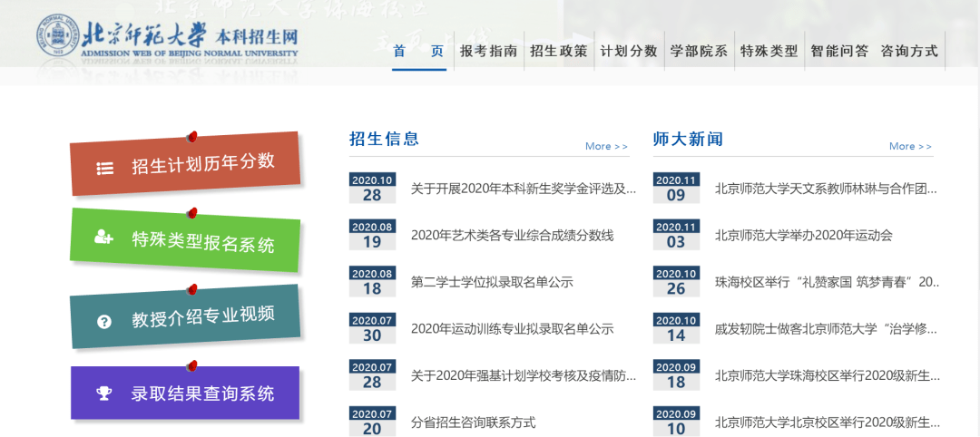Screen dimensions: 980x437
Task: Open the 教授介绍专业视频 button
Action: tap(185, 316)
